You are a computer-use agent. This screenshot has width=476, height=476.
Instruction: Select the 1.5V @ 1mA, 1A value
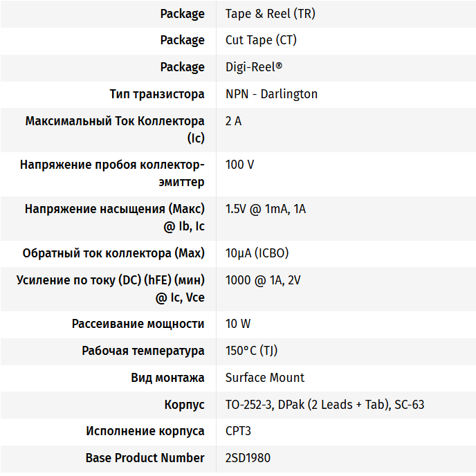coord(266,209)
